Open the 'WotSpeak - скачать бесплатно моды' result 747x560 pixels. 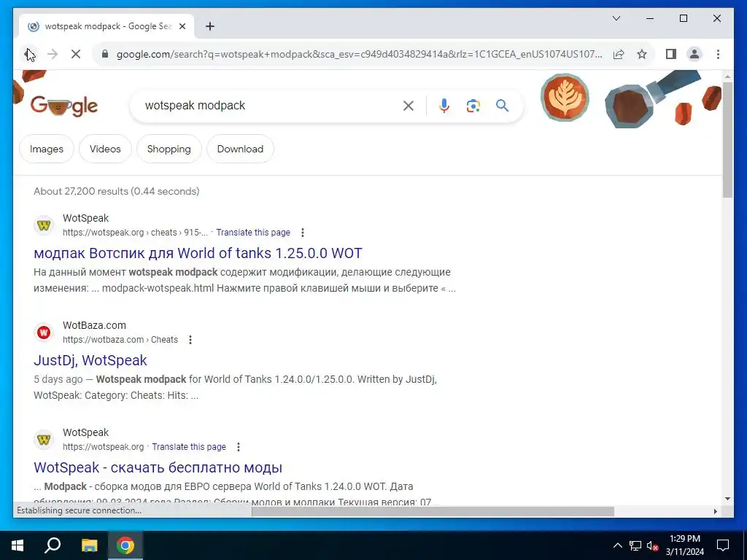coord(158,467)
